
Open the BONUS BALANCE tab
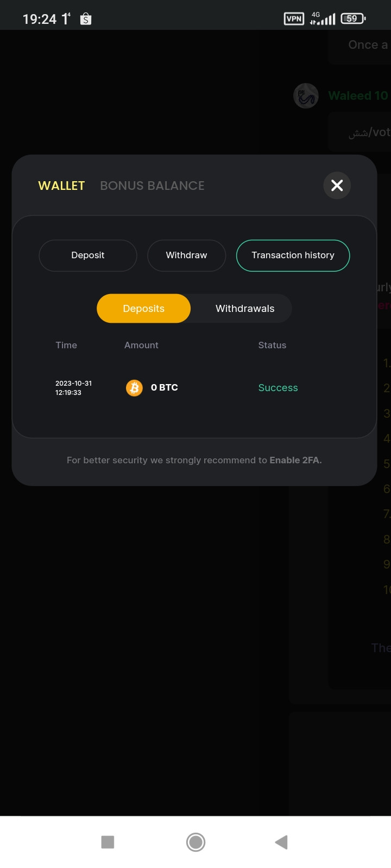pos(152,186)
